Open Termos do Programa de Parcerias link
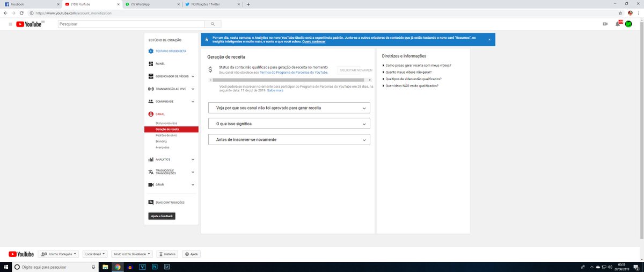Viewport: 644px width, 272px height. pos(294,72)
